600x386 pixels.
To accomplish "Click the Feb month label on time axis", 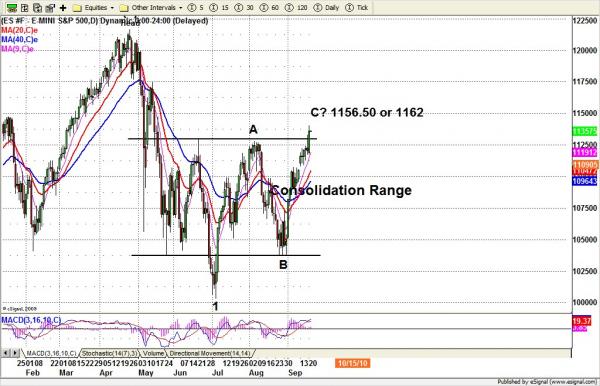I will (32, 373).
